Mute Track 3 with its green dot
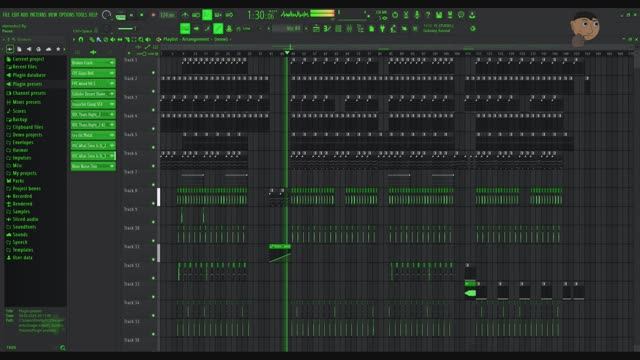The height and width of the screenshot is (360, 640). (x=153, y=110)
